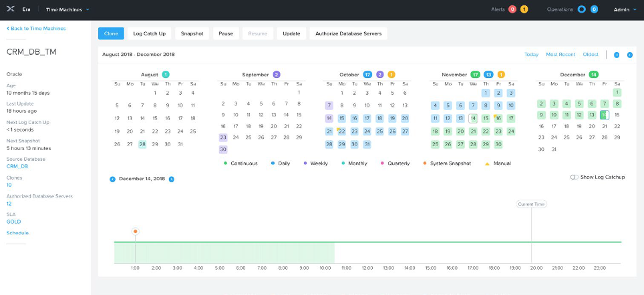Open Authorized Database Servers count 12

pyautogui.click(x=9, y=204)
